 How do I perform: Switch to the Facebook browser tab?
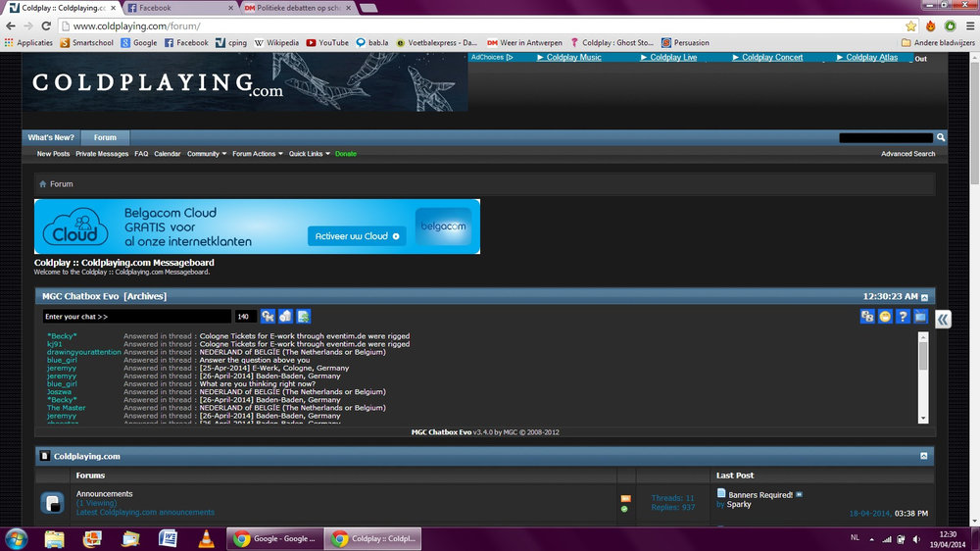pos(180,8)
